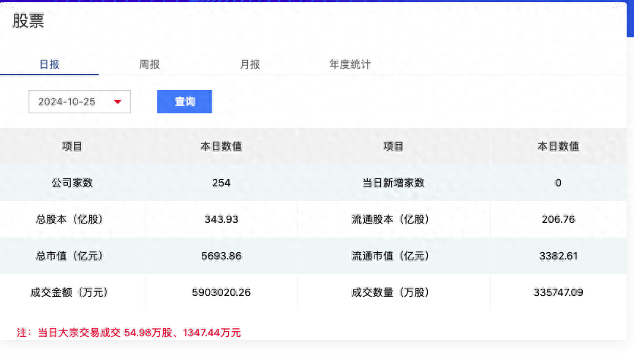Select the 月报 tab

(x=249, y=64)
